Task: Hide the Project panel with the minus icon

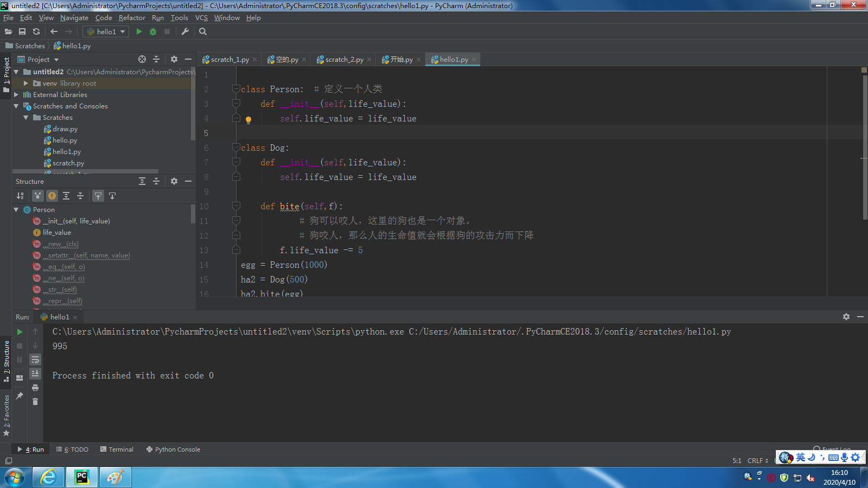Action: click(x=188, y=59)
